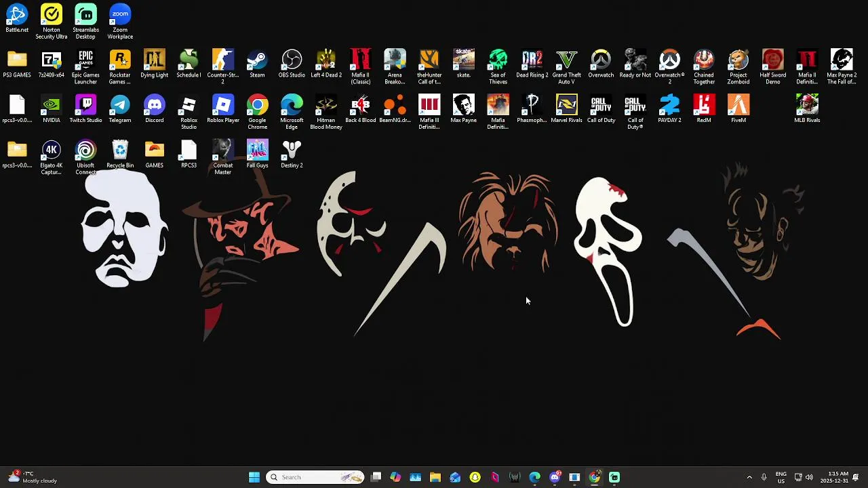This screenshot has width=868, height=488.
Task: Launch Norton Security Ultra from desktop
Action: (x=52, y=22)
